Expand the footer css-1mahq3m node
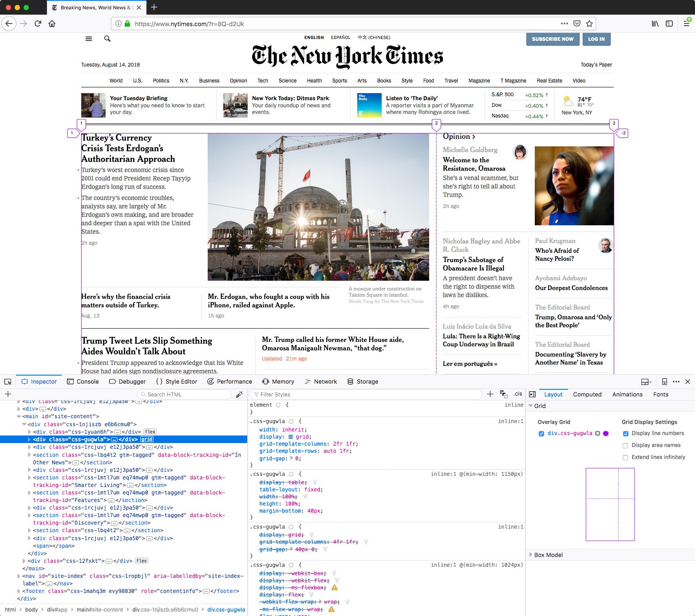 coord(19,591)
